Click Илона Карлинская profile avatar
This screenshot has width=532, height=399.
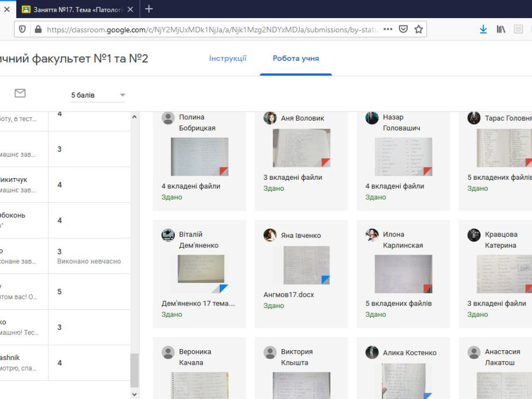tap(372, 235)
